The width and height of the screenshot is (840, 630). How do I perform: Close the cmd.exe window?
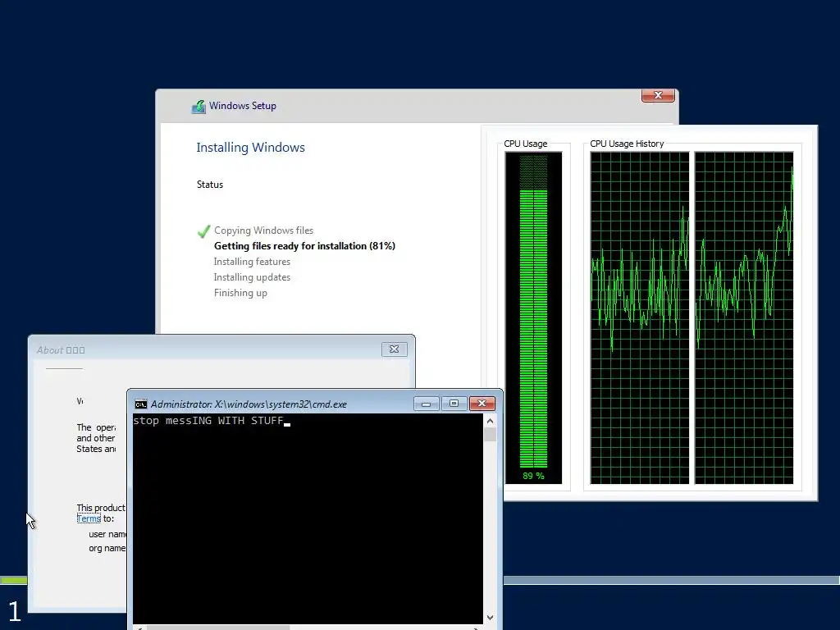click(482, 404)
